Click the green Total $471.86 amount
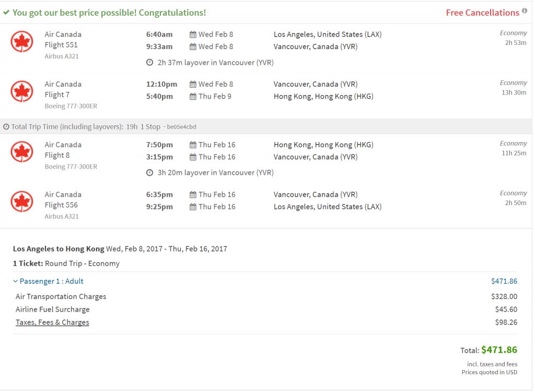 (x=499, y=350)
